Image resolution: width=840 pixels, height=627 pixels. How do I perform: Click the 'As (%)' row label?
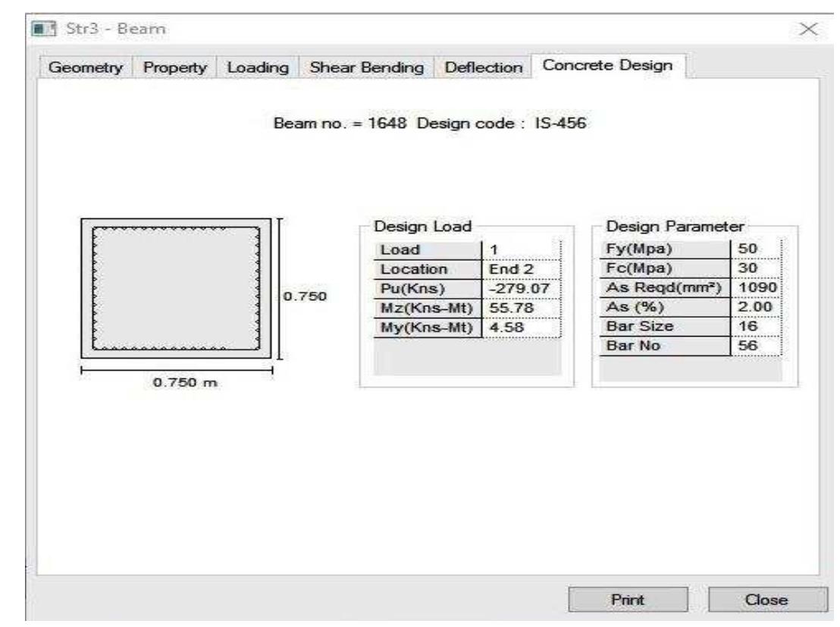(665, 307)
